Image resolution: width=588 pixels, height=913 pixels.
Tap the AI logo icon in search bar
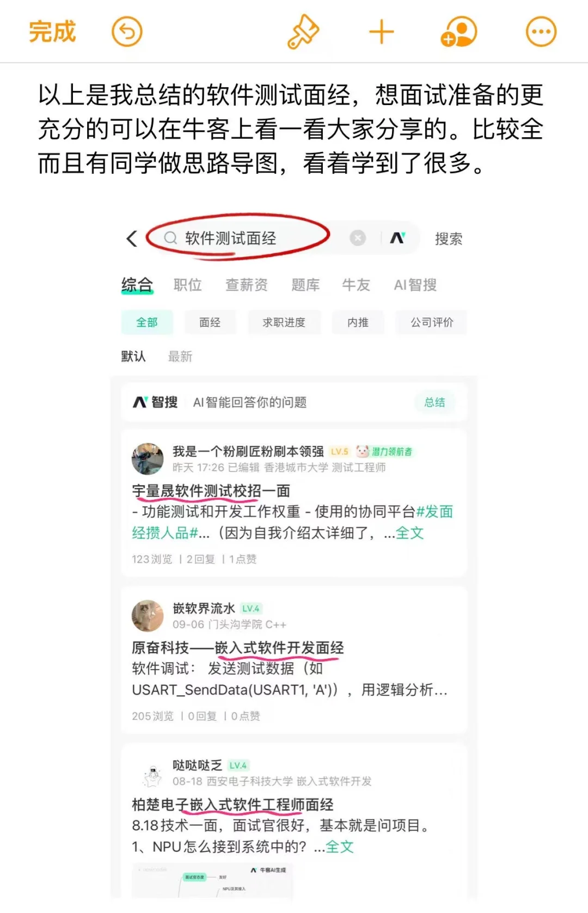click(397, 238)
